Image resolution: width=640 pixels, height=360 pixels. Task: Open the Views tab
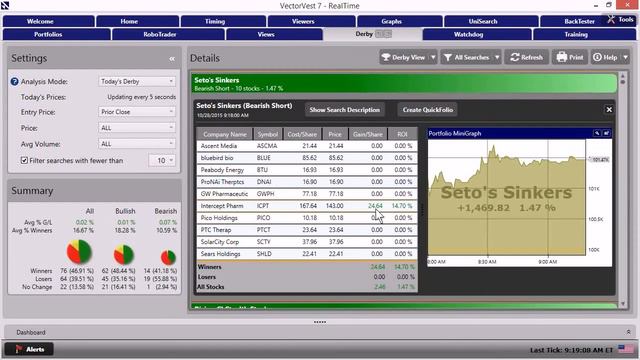[274, 34]
